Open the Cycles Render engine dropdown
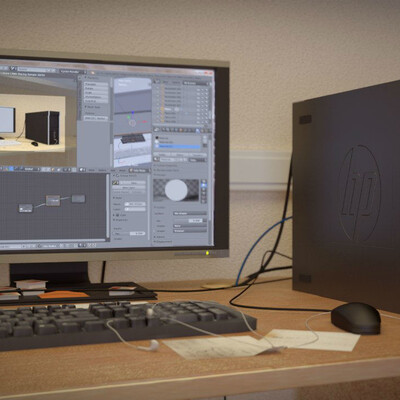The width and height of the screenshot is (400, 400). (x=73, y=72)
